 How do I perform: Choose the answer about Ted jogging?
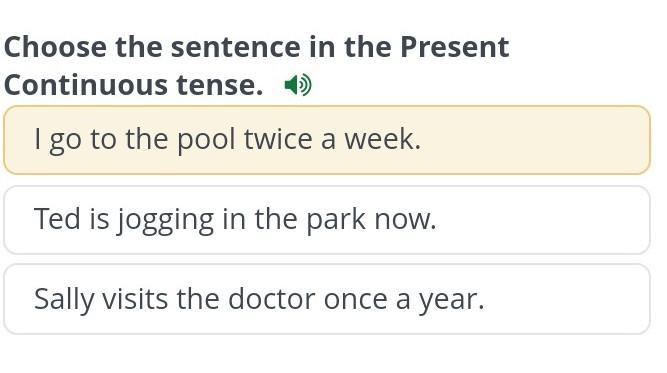(x=327, y=220)
